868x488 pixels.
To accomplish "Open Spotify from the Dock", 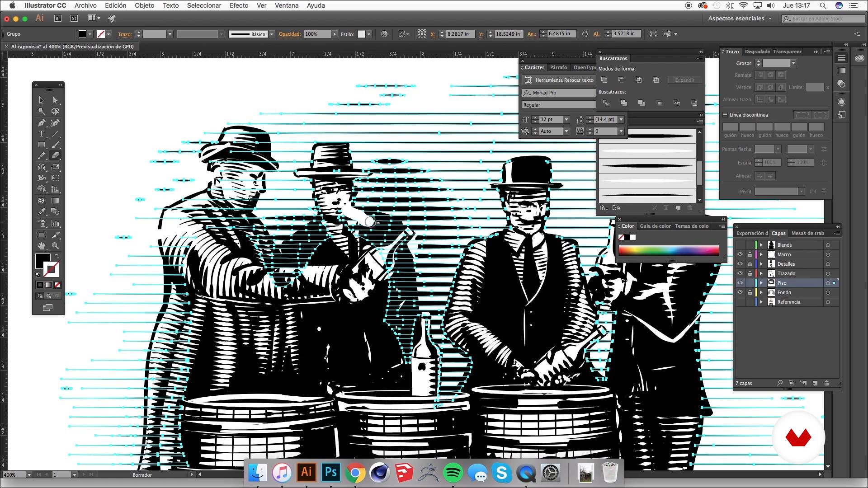I will [453, 473].
